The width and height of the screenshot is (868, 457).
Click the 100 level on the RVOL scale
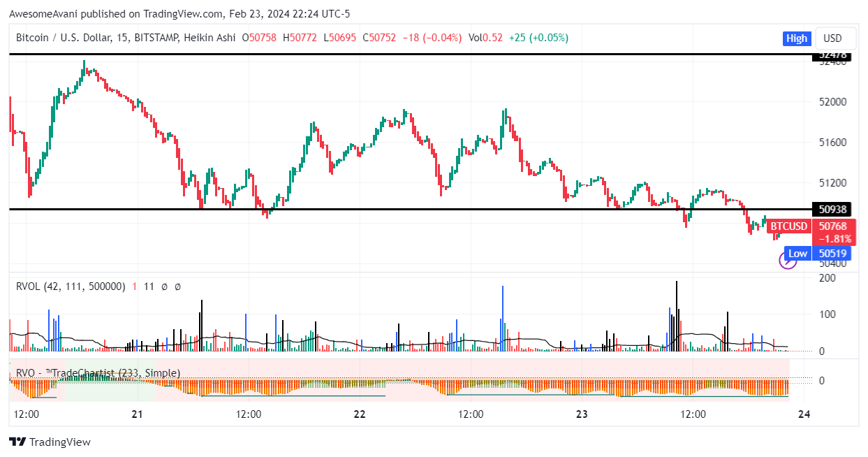(827, 314)
